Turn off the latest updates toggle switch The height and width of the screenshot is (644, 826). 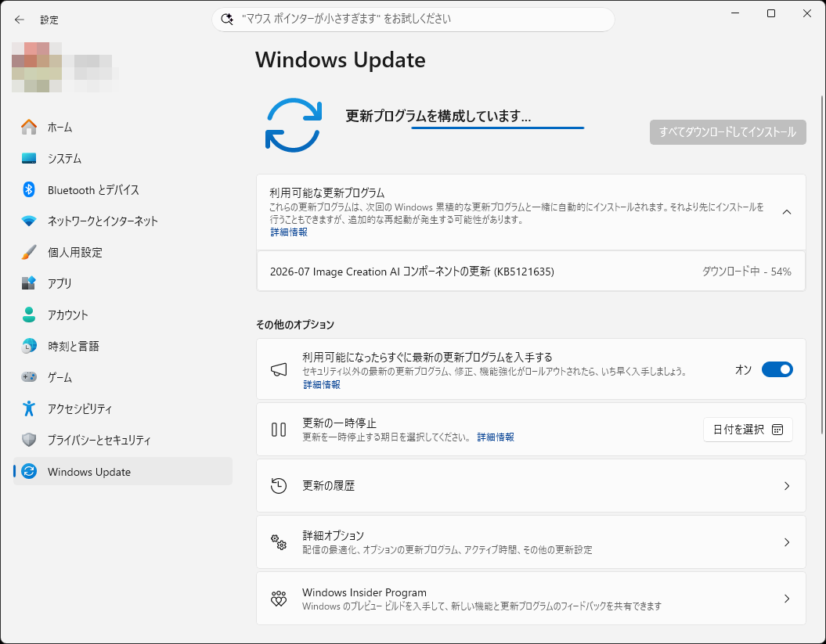[777, 369]
